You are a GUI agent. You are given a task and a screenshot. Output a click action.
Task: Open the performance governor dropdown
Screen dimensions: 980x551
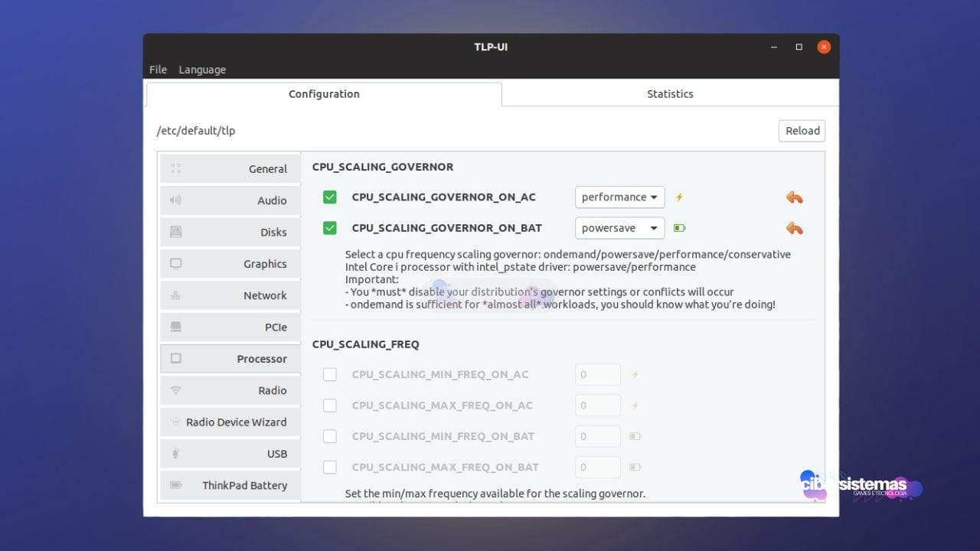(x=619, y=197)
